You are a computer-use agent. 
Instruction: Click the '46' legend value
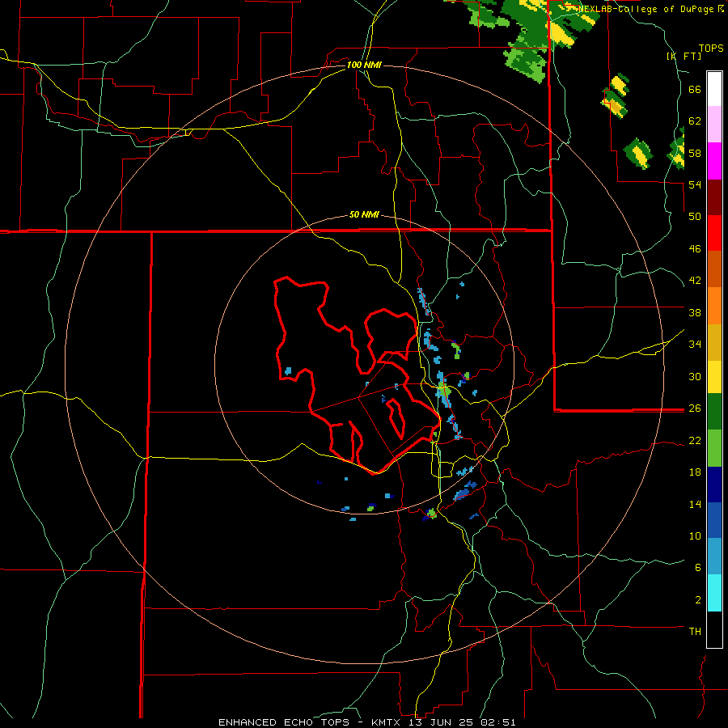pyautogui.click(x=695, y=249)
